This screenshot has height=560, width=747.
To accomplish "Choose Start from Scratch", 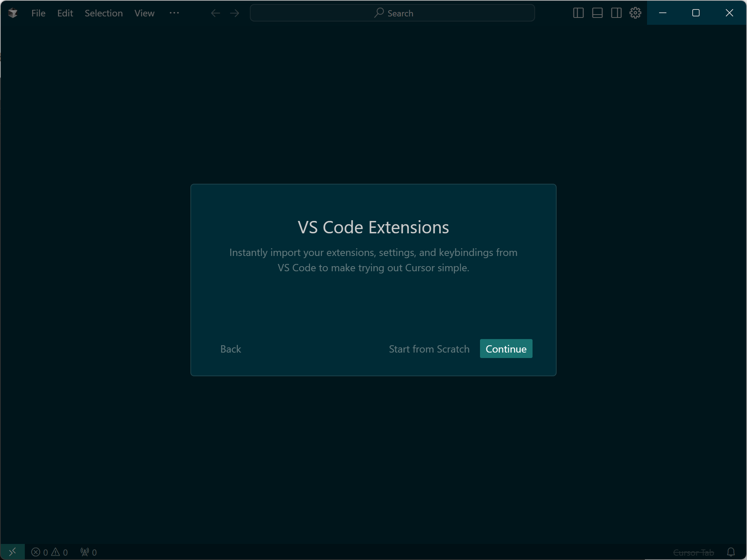I will [x=429, y=349].
